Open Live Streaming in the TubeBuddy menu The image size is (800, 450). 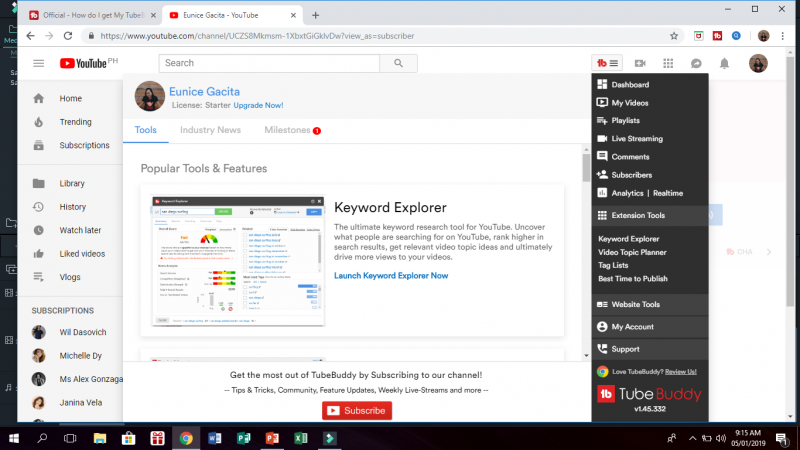click(x=636, y=139)
